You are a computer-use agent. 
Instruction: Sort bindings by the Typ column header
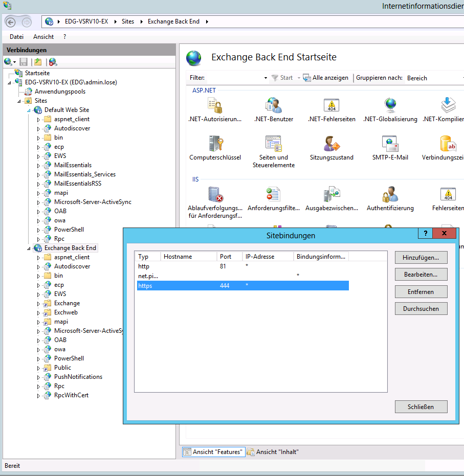tap(147, 257)
